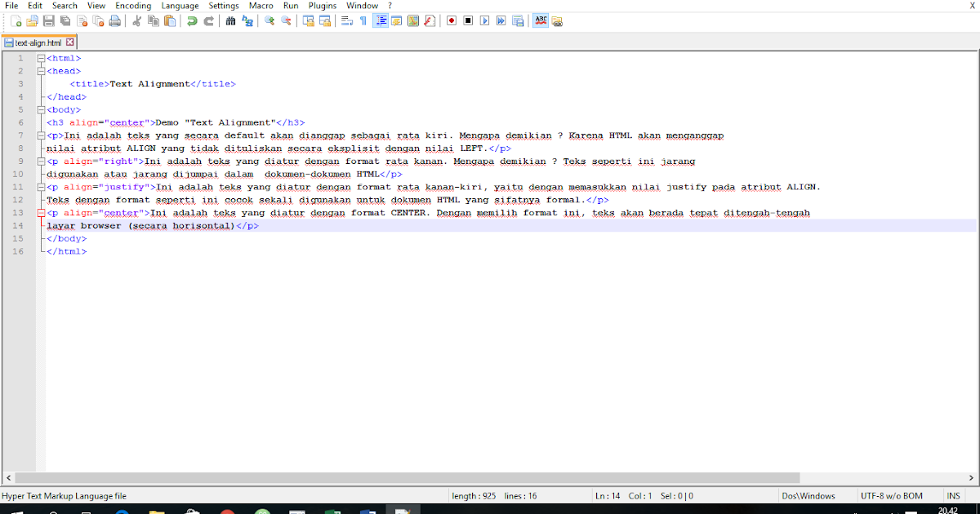Viewport: 980px width, 514px height.
Task: Click the Save All toolbar icon
Action: [65, 20]
